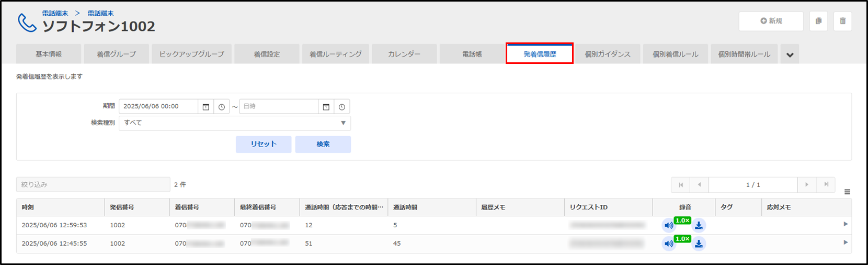Click the 絞り込み filter input field
The height and width of the screenshot is (265, 868).
point(93,184)
